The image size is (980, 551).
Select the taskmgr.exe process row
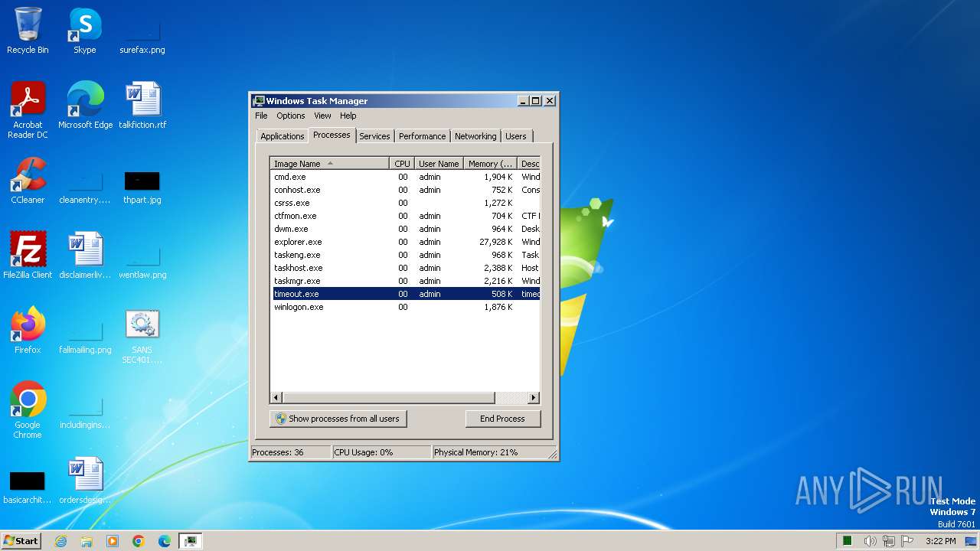(405, 281)
